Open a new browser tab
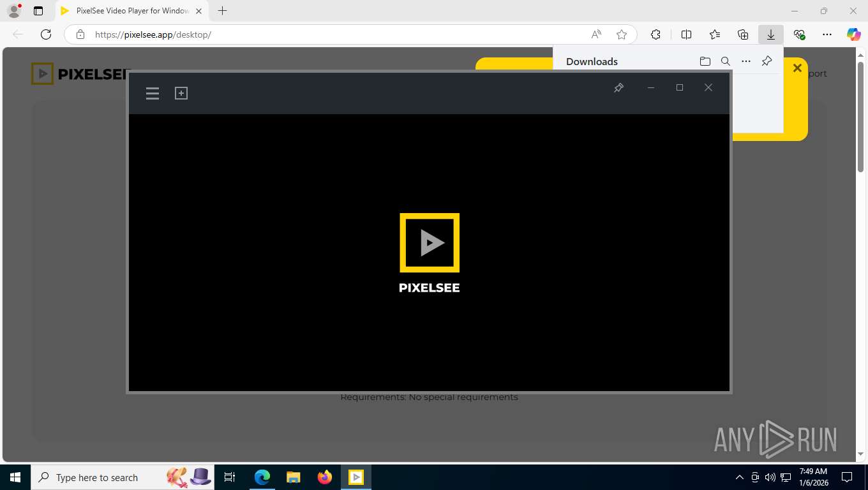The image size is (868, 490). pos(222,11)
